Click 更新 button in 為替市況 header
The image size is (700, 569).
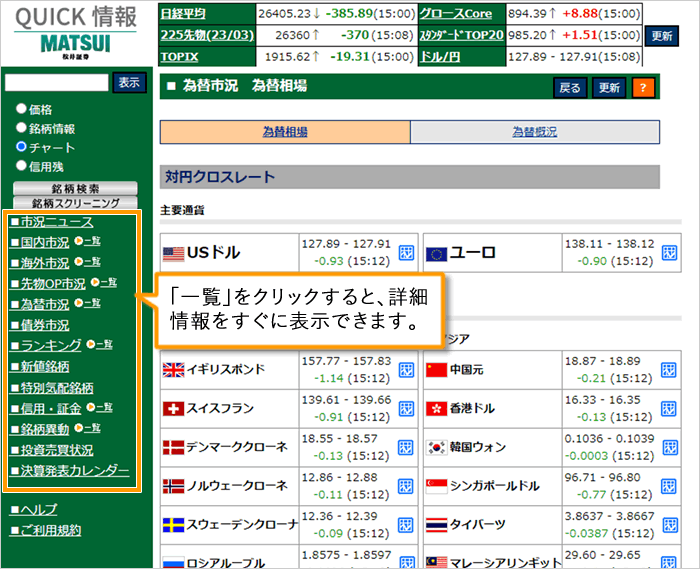point(609,87)
